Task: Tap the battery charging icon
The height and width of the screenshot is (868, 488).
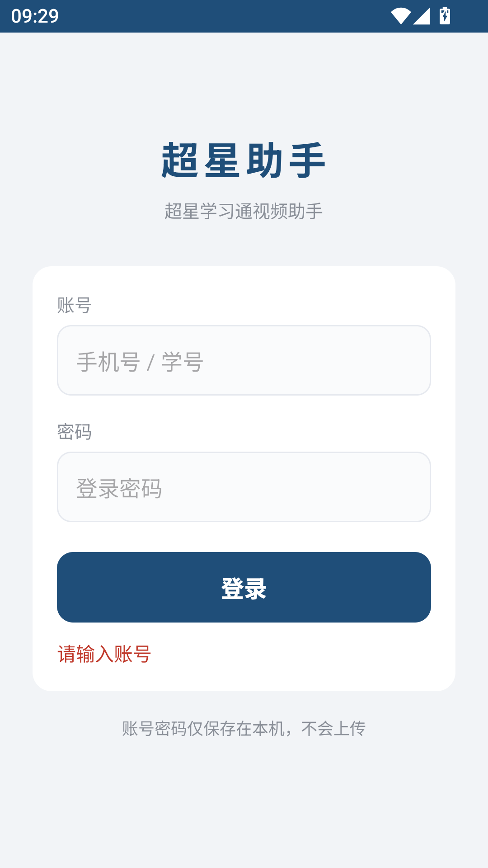Action: [445, 16]
